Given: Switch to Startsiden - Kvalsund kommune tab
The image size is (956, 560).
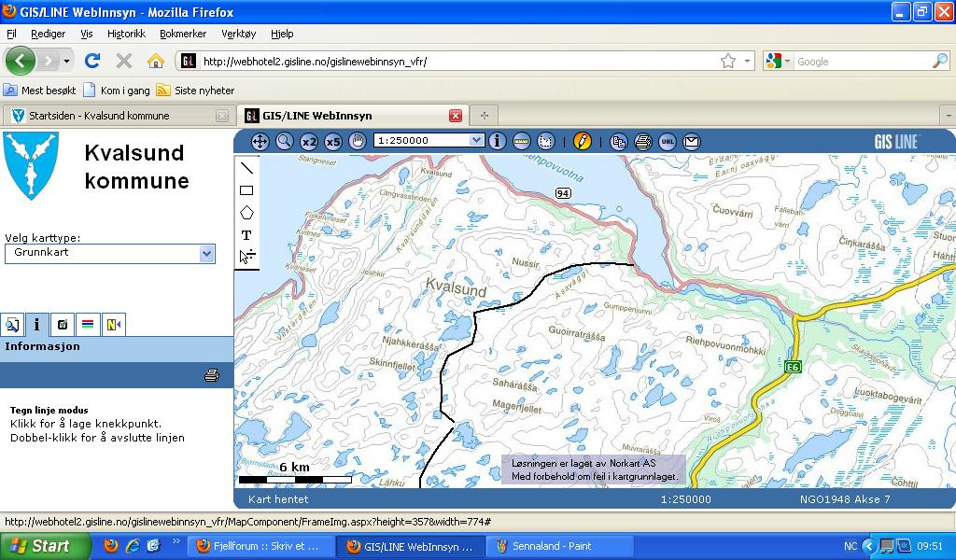Looking at the screenshot, I should tap(111, 116).
